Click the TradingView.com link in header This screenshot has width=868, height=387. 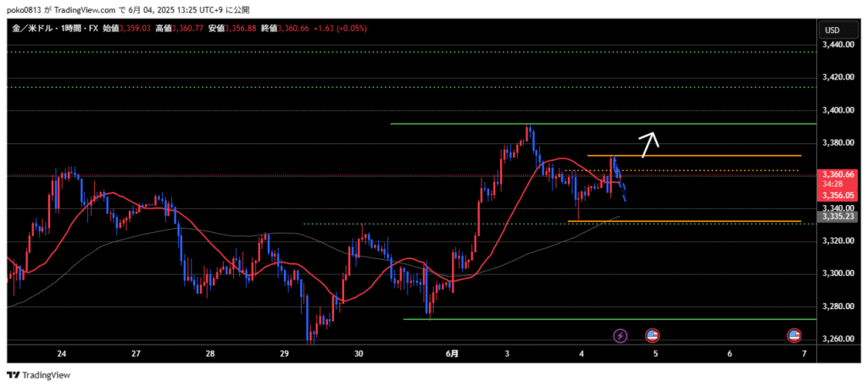coord(92,10)
